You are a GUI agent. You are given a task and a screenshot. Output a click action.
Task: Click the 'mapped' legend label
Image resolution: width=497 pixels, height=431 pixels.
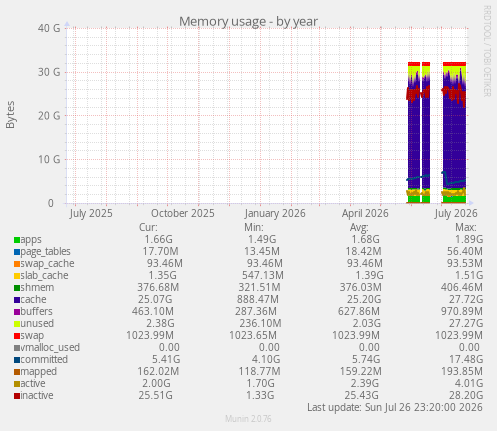click(39, 372)
